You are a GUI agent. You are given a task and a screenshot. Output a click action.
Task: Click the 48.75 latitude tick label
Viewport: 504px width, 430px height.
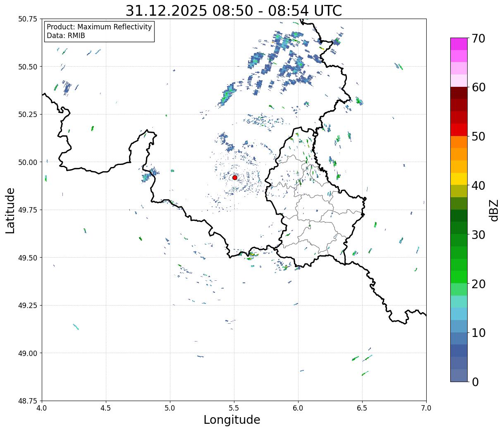tap(28, 401)
